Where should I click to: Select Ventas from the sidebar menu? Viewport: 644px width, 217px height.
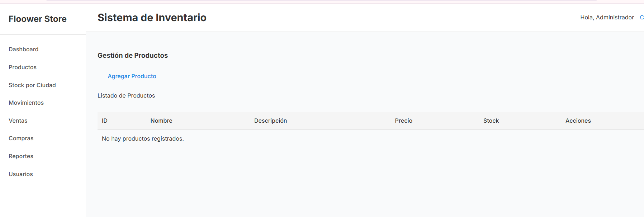coord(18,121)
